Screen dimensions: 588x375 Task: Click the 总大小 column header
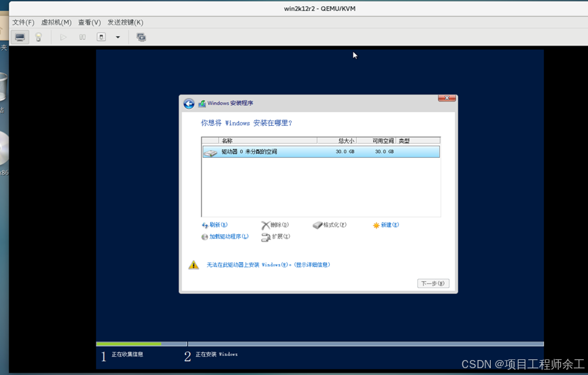click(336, 141)
